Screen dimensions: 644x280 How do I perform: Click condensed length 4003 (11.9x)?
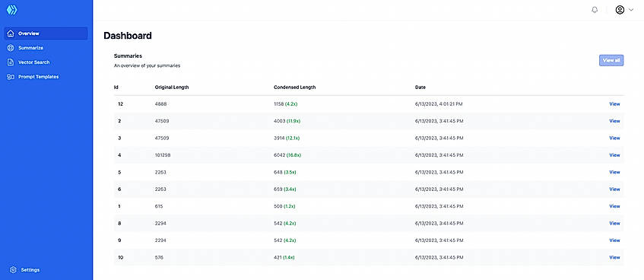point(287,121)
